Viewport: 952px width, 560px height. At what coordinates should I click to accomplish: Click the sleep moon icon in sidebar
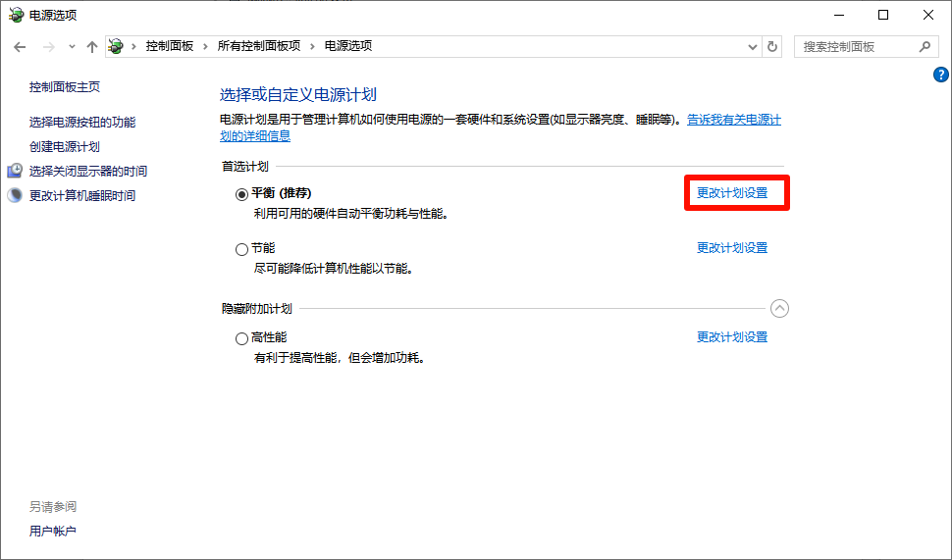click(15, 195)
